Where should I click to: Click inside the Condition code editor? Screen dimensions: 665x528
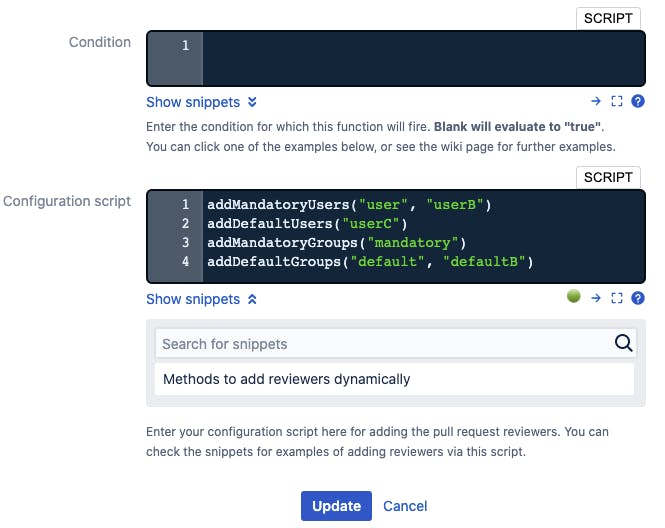424,59
